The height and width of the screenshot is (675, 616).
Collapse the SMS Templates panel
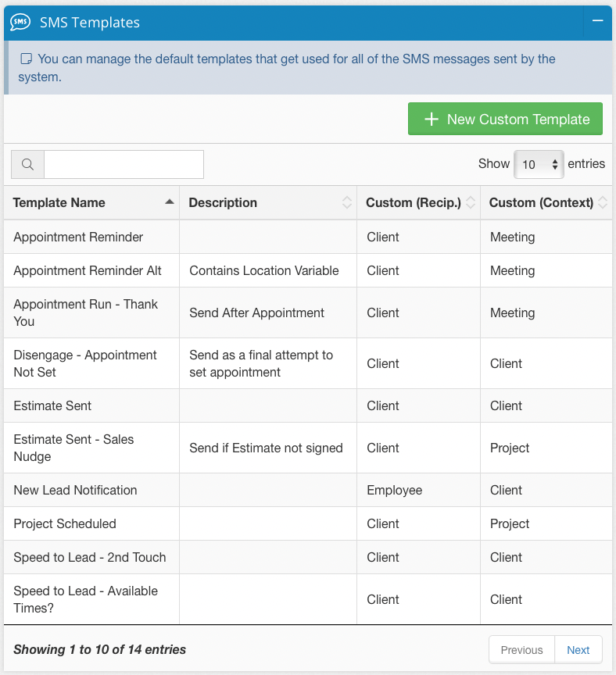[597, 21]
